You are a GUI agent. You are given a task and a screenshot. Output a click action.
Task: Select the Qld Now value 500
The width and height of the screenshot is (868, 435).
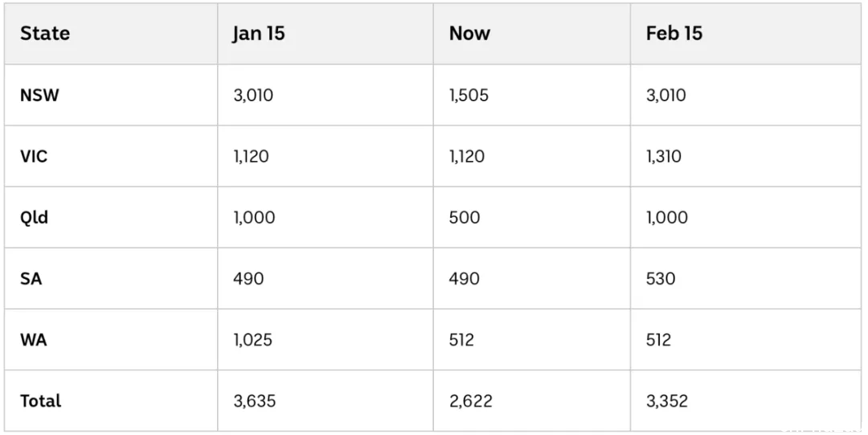[x=465, y=217]
